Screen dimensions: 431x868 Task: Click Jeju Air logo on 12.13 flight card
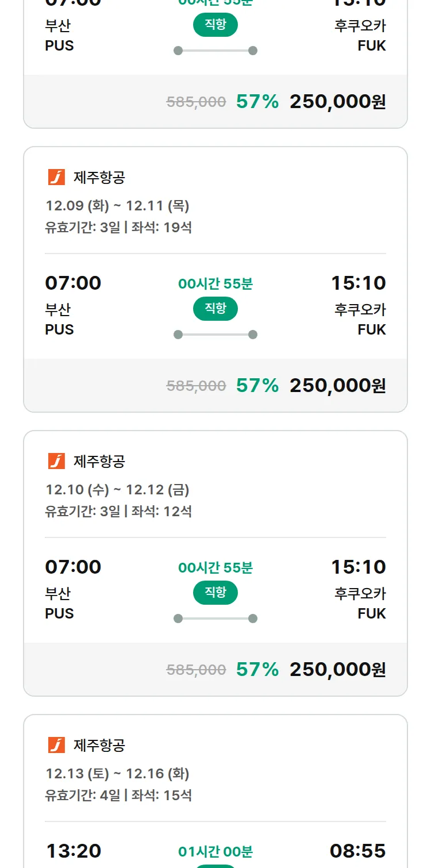56,745
